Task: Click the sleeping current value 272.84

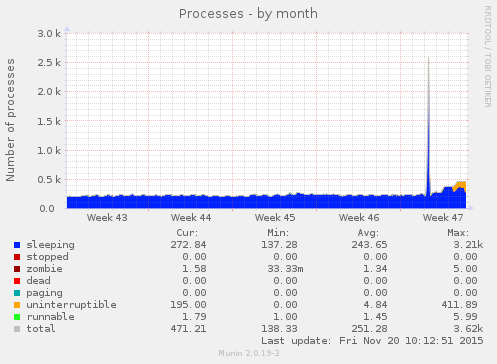Action: coord(188,245)
